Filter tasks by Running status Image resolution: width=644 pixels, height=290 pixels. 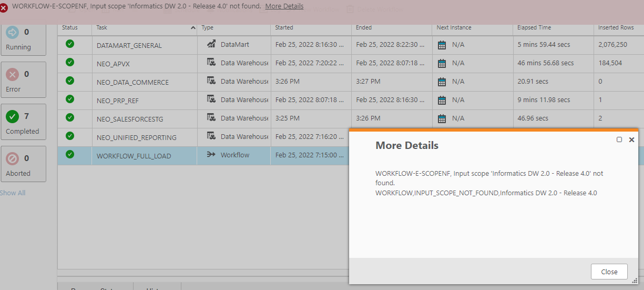tap(23, 38)
